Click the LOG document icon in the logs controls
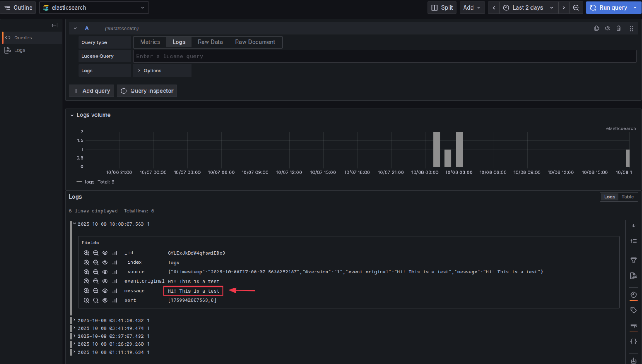The height and width of the screenshot is (364, 642). point(633,275)
